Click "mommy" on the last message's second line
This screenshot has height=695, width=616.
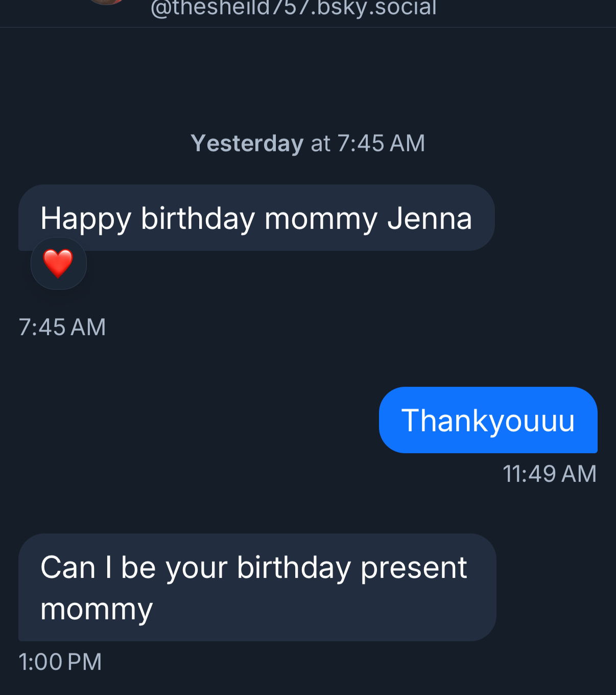[x=97, y=609]
